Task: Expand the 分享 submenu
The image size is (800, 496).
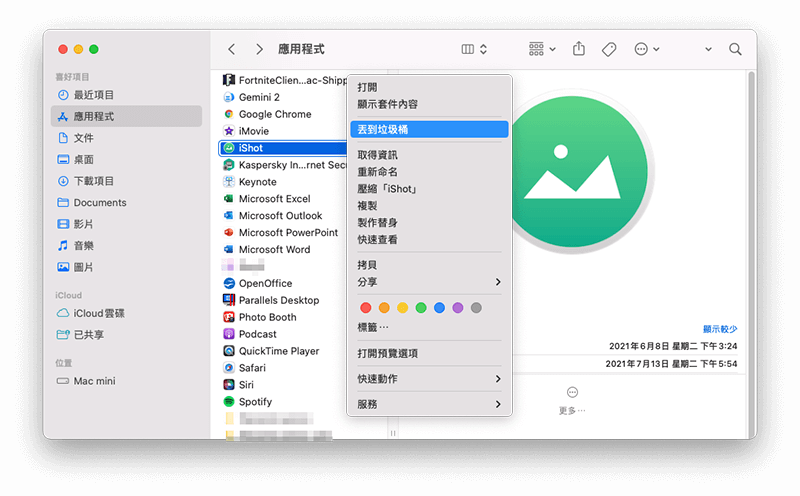Action: coord(429,282)
